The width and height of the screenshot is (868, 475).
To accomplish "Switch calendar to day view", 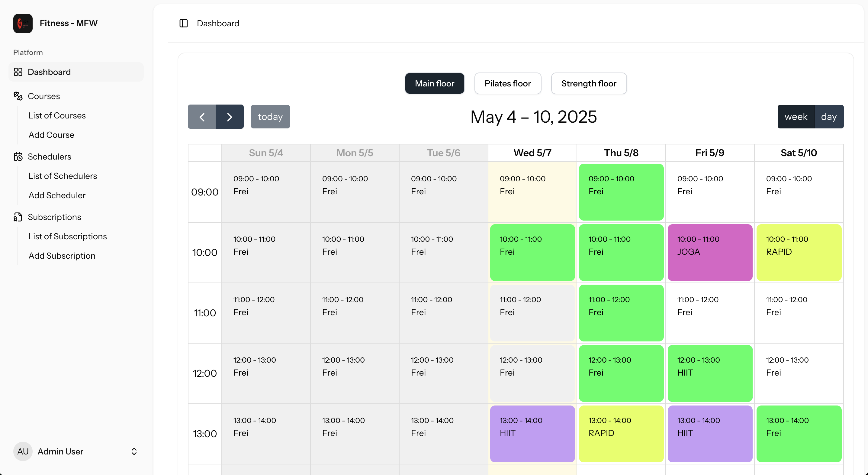I will coord(829,117).
